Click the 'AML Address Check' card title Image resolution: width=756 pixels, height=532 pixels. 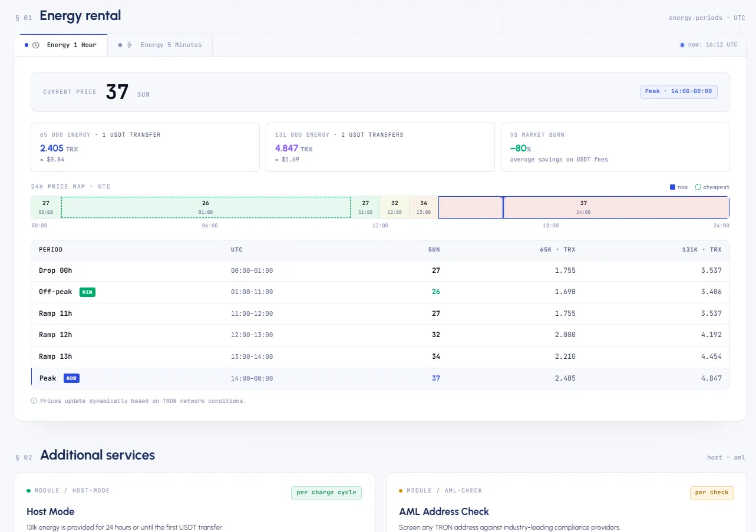[x=444, y=511]
